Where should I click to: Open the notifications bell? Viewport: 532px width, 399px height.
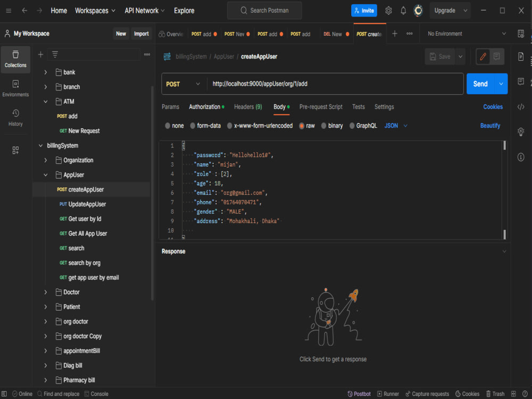pyautogui.click(x=403, y=11)
